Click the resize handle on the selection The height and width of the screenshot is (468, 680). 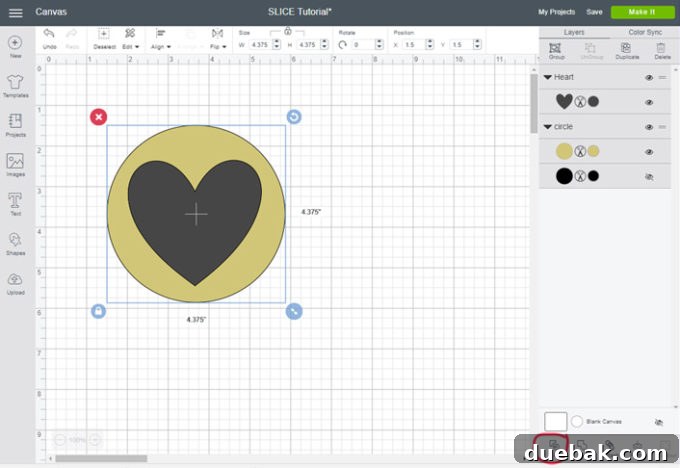(294, 311)
